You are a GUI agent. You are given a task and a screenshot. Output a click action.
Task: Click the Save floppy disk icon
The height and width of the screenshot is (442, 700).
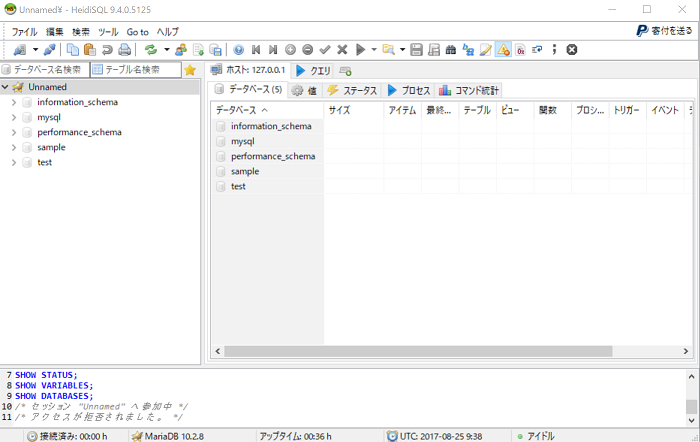(416, 50)
